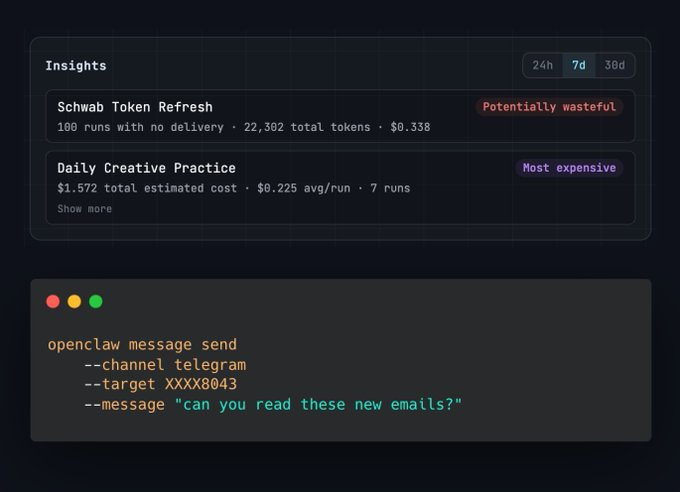This screenshot has height=492, width=680.
Task: Click the Most expensive badge
Action: 569,168
